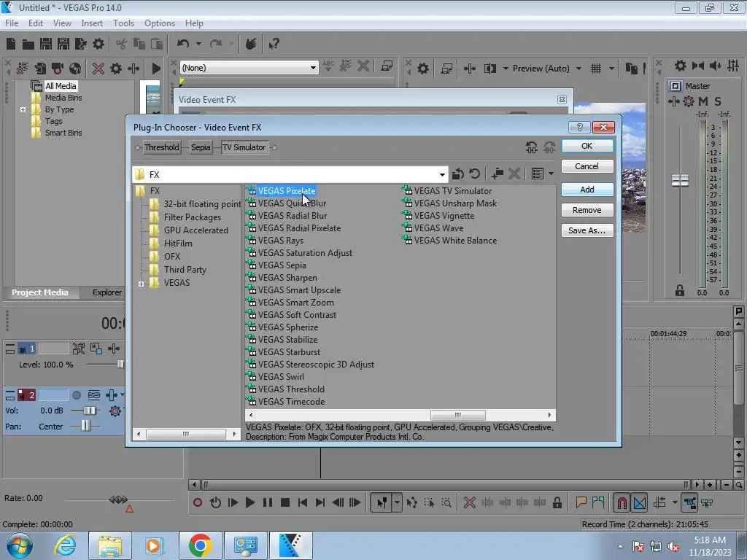Open the Options menu

tap(160, 23)
